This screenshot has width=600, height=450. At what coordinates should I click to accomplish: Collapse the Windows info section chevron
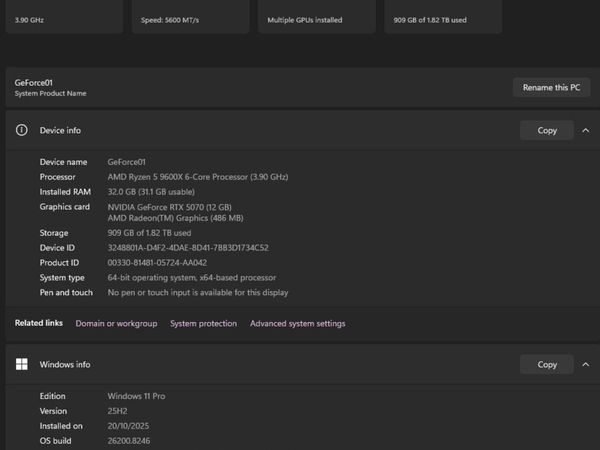coord(585,364)
